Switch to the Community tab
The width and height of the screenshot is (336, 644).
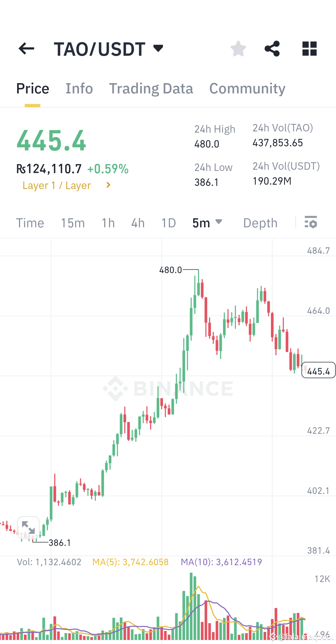[247, 88]
